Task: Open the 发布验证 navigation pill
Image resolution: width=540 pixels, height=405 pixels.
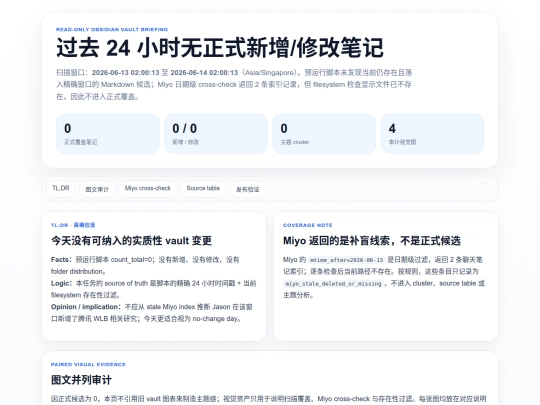Action: click(248, 189)
